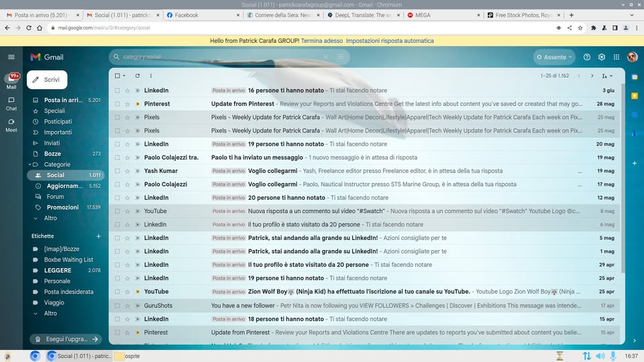This screenshot has height=362, width=644.
Task: Open the LEGGERE label
Action: [x=58, y=270]
